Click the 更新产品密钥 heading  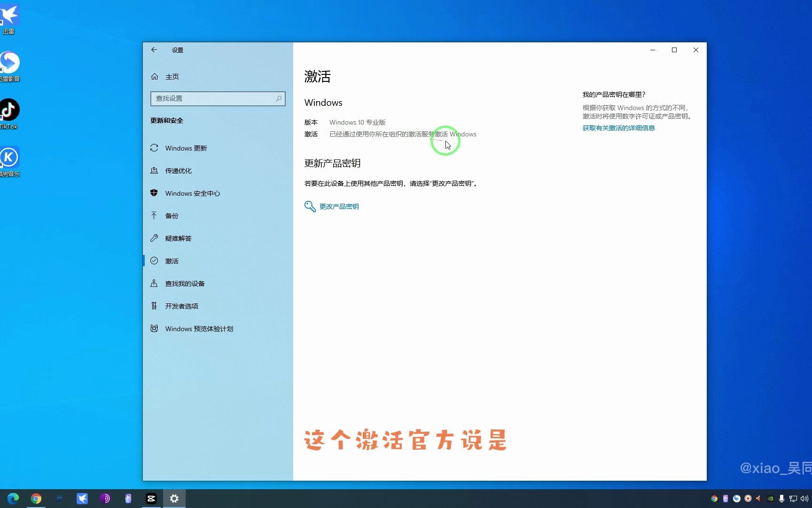pos(332,163)
